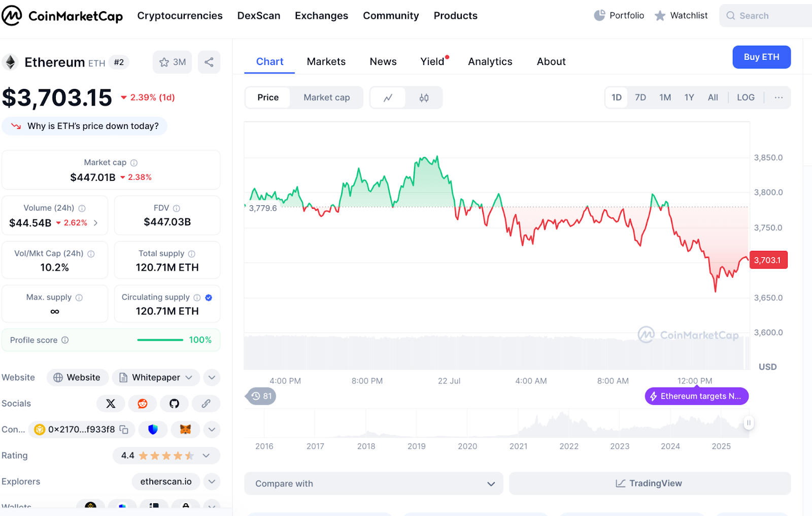Click the volume arrow next to 2.62%
This screenshot has width=812, height=516.
click(x=95, y=223)
